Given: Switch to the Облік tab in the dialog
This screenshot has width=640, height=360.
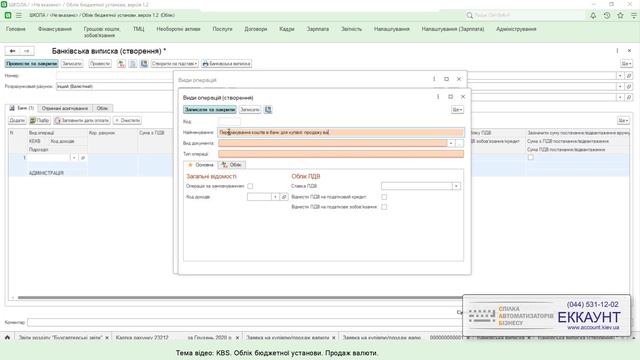Looking at the screenshot, I should [x=232, y=165].
